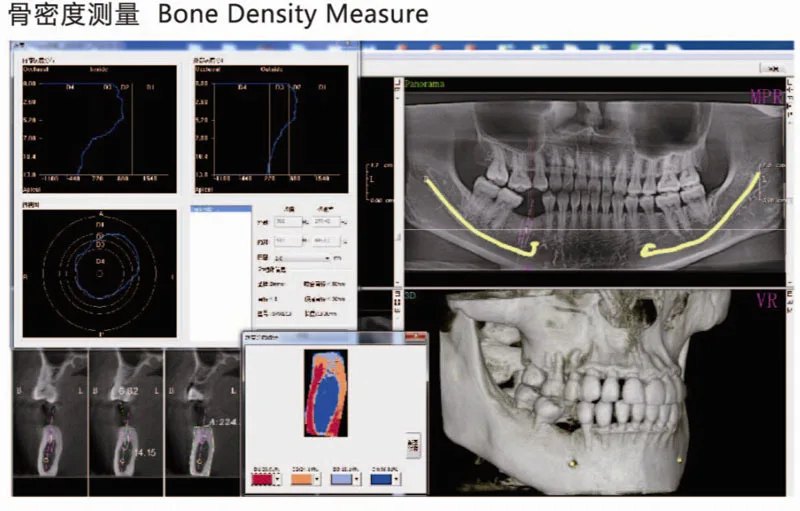Select the highlighted entry in the white list
800x511 pixels.
point(221,209)
